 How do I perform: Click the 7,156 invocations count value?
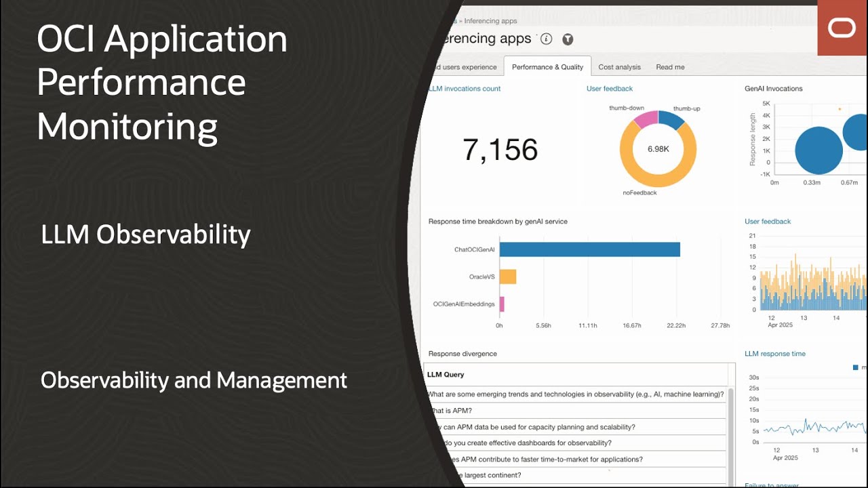click(500, 150)
